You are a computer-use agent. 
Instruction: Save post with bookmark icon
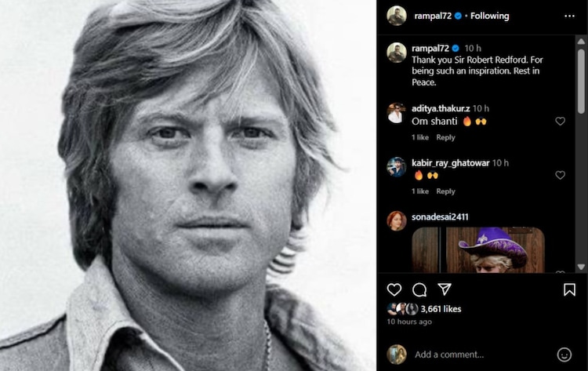tap(569, 289)
